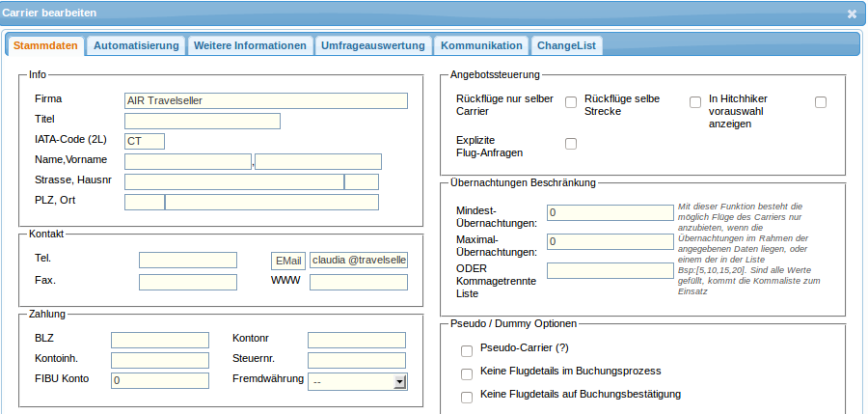Select the FIBU Konto field
The width and height of the screenshot is (868, 414).
click(160, 381)
